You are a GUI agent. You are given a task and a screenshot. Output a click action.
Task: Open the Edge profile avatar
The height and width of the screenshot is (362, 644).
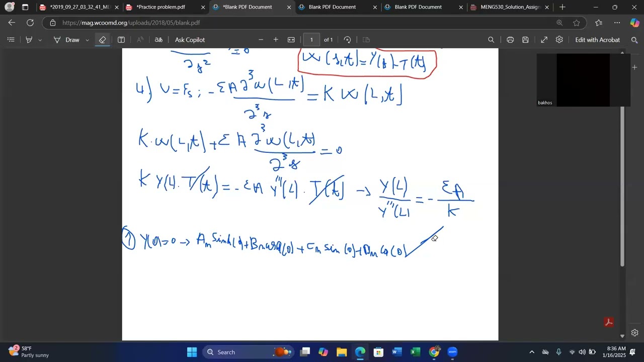[9, 7]
